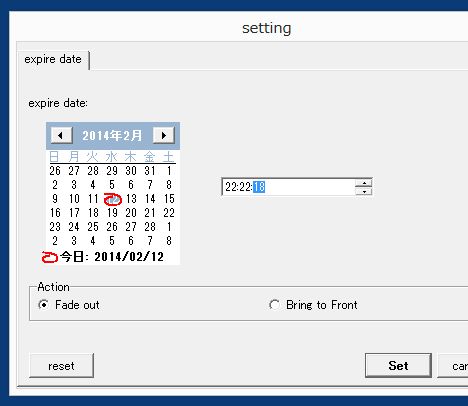Open the expire date tab
The height and width of the screenshot is (406, 468).
53,59
